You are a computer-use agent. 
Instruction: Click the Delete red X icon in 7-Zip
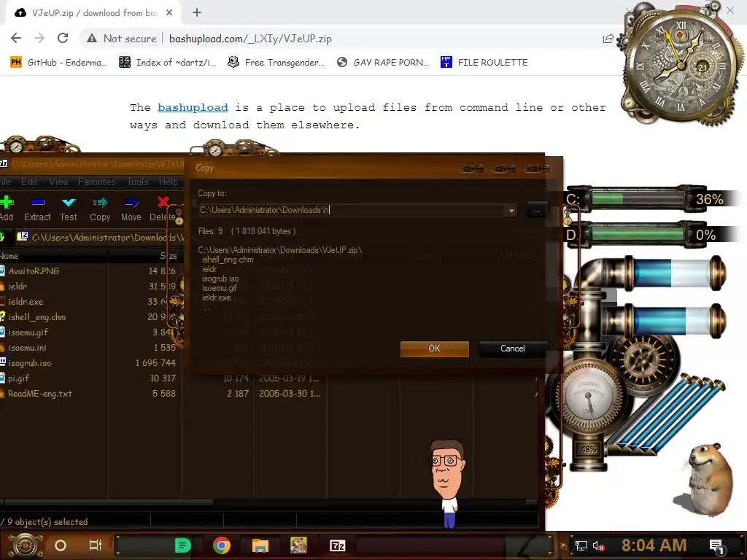pos(163,202)
